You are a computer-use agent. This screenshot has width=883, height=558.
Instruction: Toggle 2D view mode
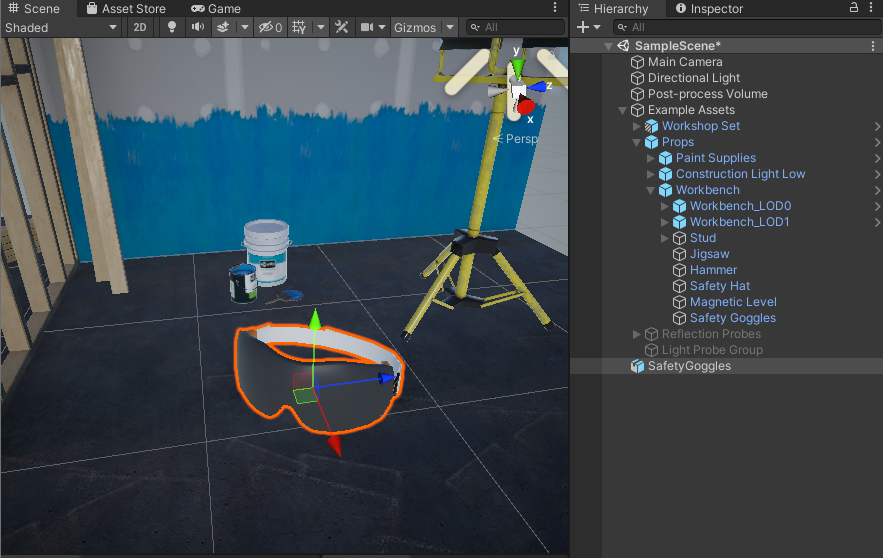(x=140, y=27)
